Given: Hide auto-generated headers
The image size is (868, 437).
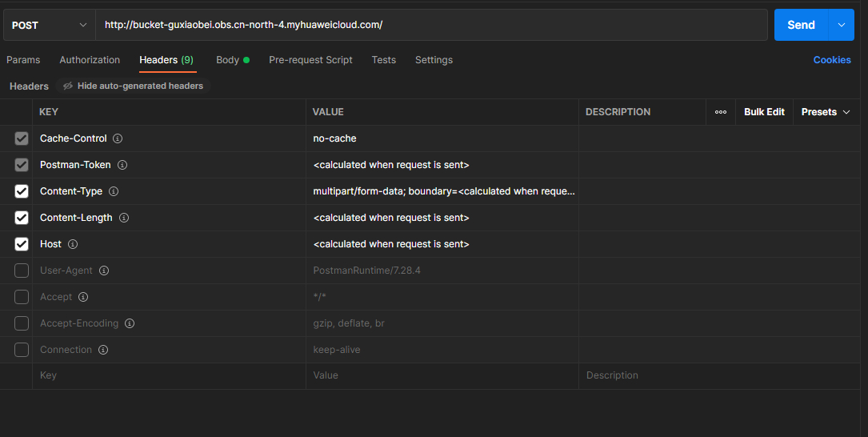Looking at the screenshot, I should point(133,86).
